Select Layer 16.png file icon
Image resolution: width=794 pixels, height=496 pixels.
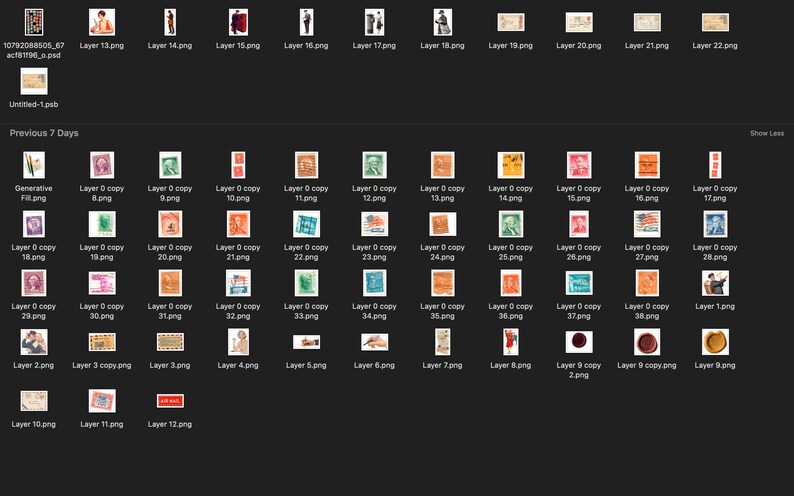306,22
